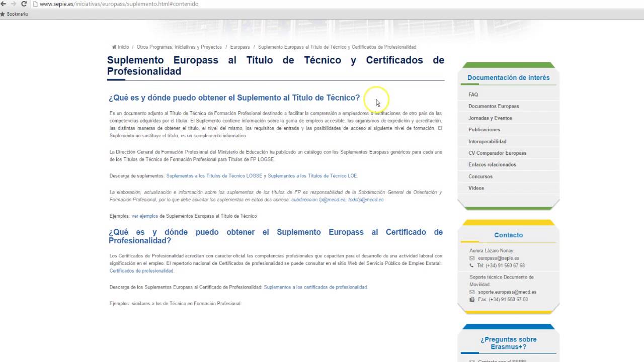This screenshot has width=644, height=362.
Task: Email subdireccion.fp@mecd.es link
Action: [318, 200]
